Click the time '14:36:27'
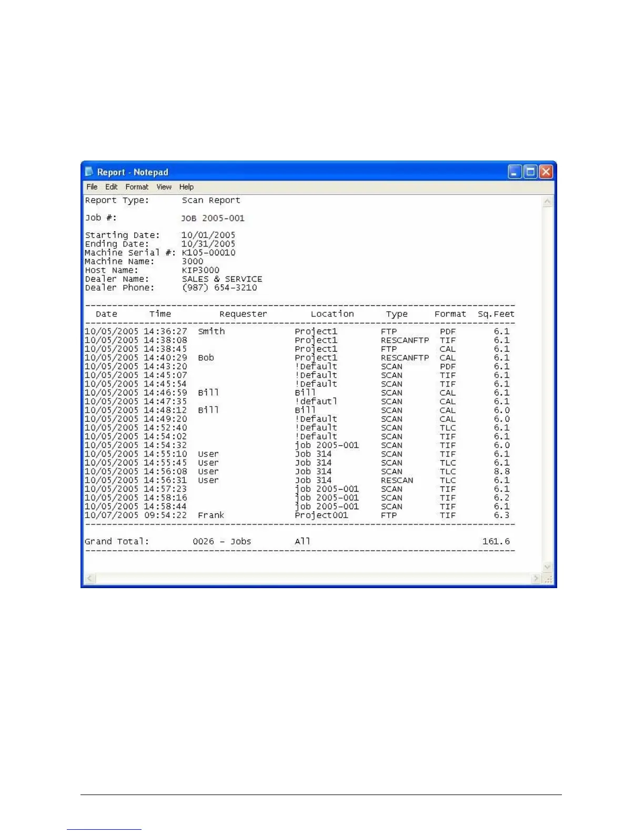This screenshot has width=644, height=834. point(165,332)
